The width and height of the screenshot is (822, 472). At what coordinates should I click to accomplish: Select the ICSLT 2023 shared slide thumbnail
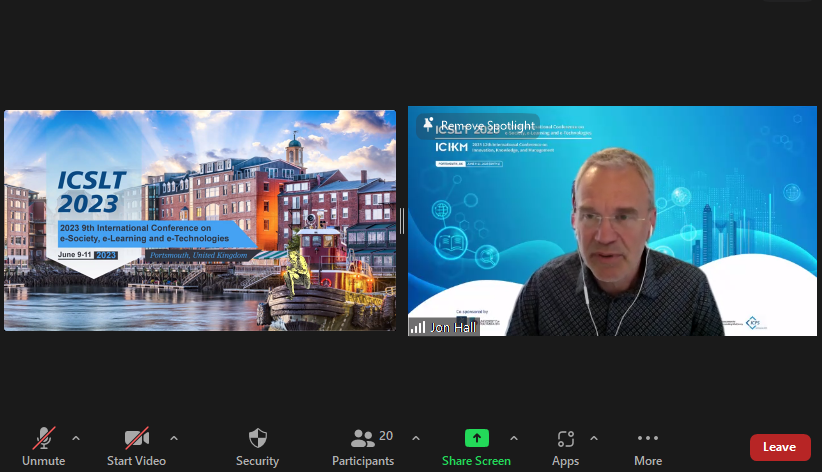click(x=200, y=220)
